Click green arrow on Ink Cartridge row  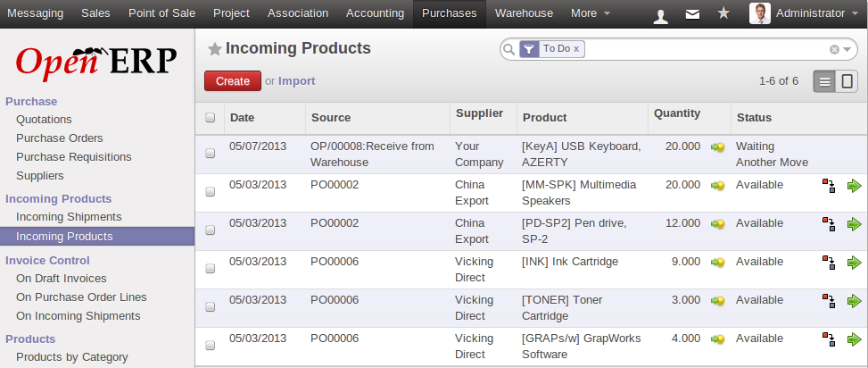[855, 263]
